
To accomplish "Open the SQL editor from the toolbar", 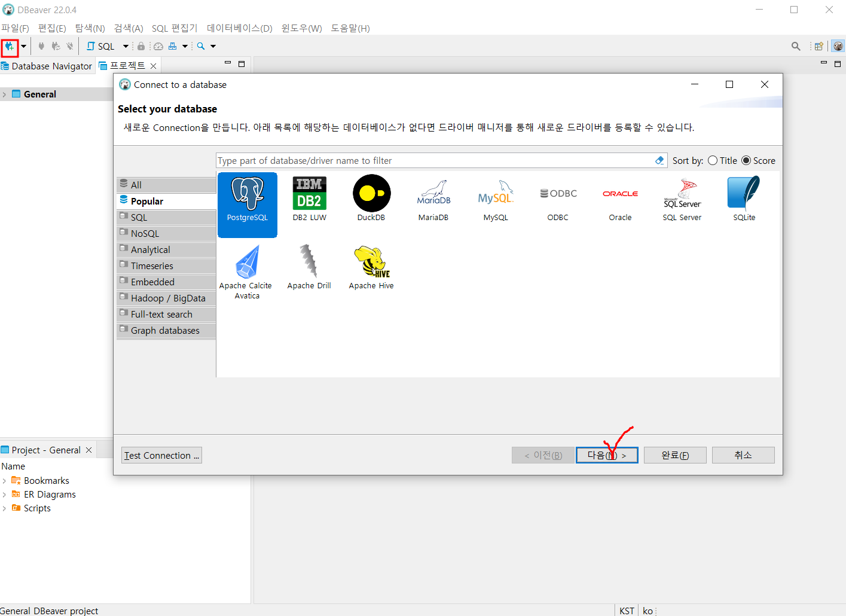I will click(x=101, y=46).
